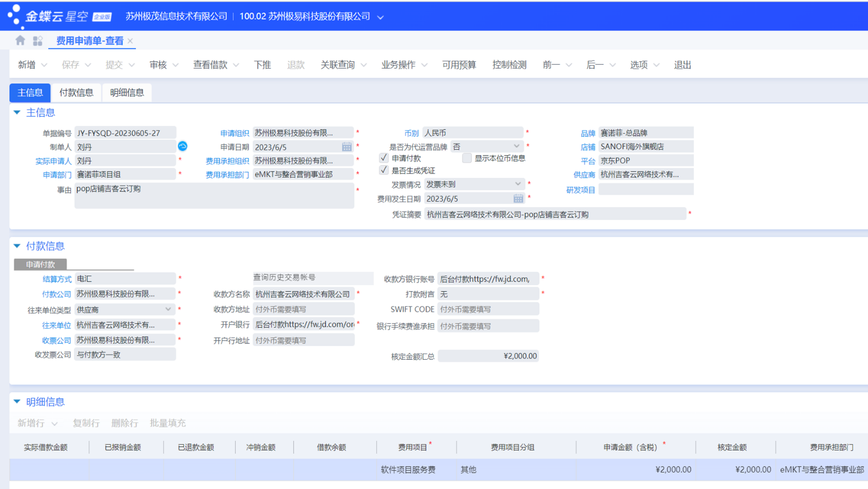Open the 业务操作 menu
This screenshot has height=489, width=868.
[404, 65]
